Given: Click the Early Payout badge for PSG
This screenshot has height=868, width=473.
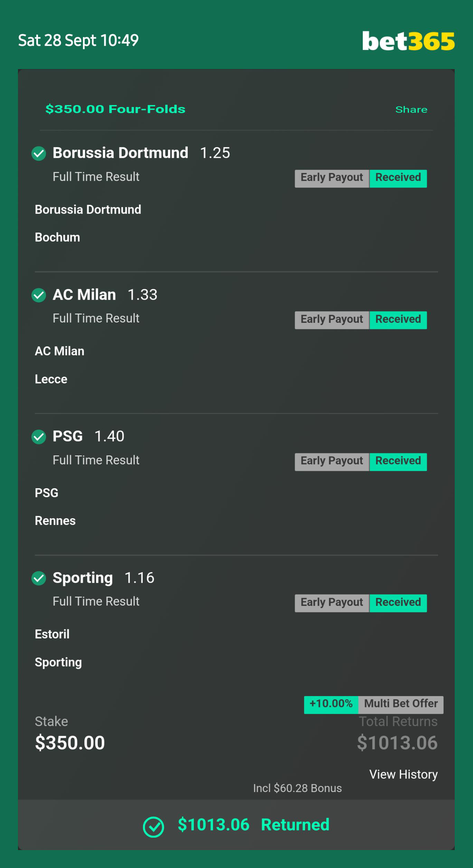Looking at the screenshot, I should pos(332,462).
